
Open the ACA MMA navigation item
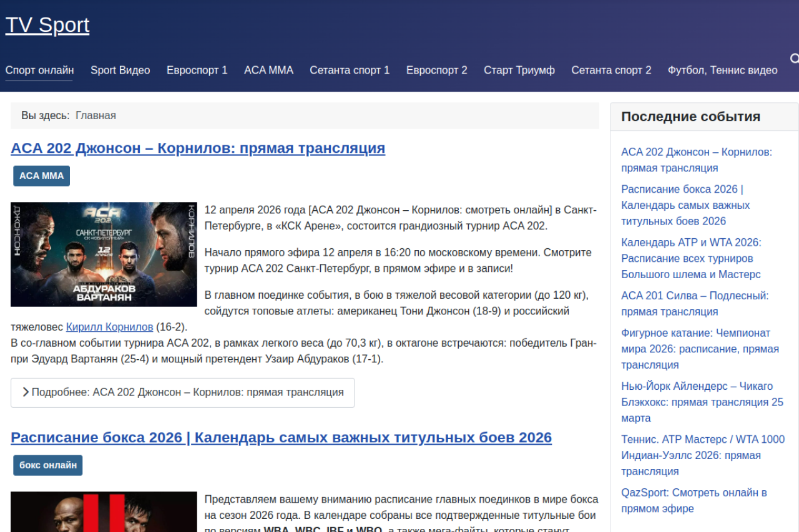[268, 70]
